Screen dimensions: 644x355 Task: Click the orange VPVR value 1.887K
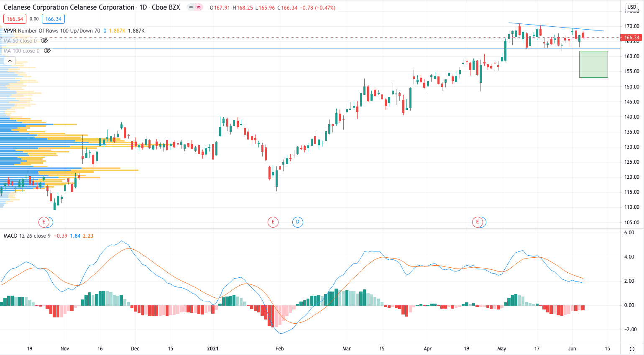click(118, 30)
